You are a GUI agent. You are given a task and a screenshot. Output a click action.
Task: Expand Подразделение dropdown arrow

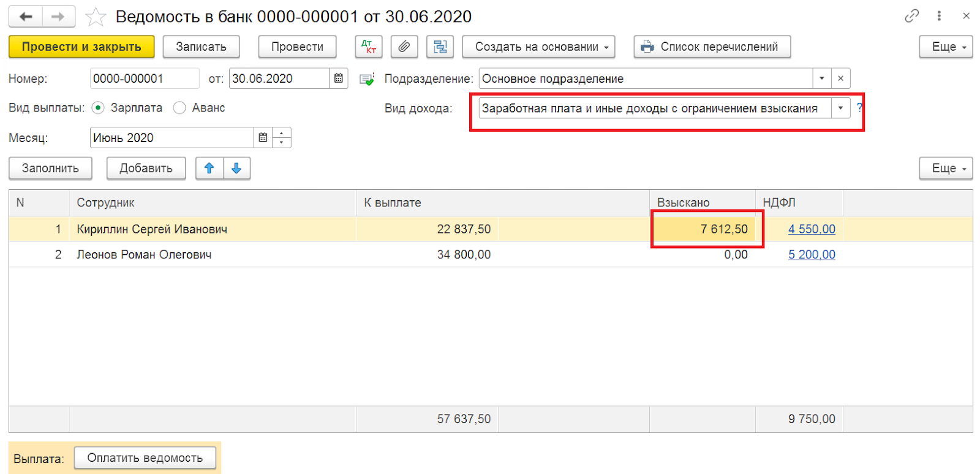point(822,78)
